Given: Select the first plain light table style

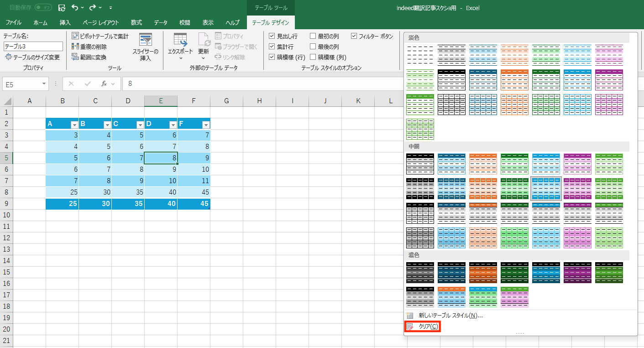Looking at the screenshot, I should (420, 55).
